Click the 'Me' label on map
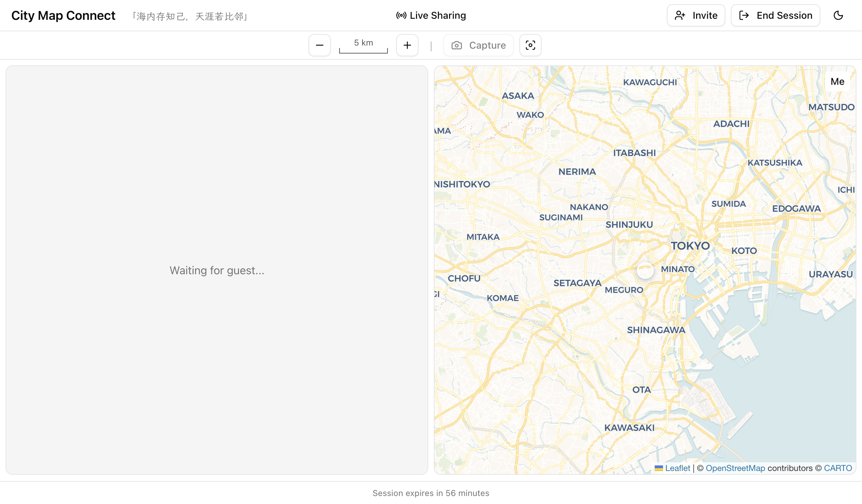Image resolution: width=862 pixels, height=504 pixels. click(837, 81)
